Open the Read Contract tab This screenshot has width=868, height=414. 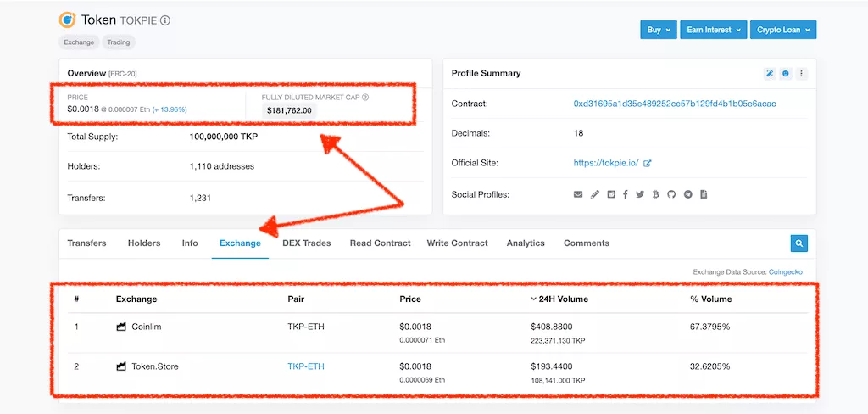point(381,243)
